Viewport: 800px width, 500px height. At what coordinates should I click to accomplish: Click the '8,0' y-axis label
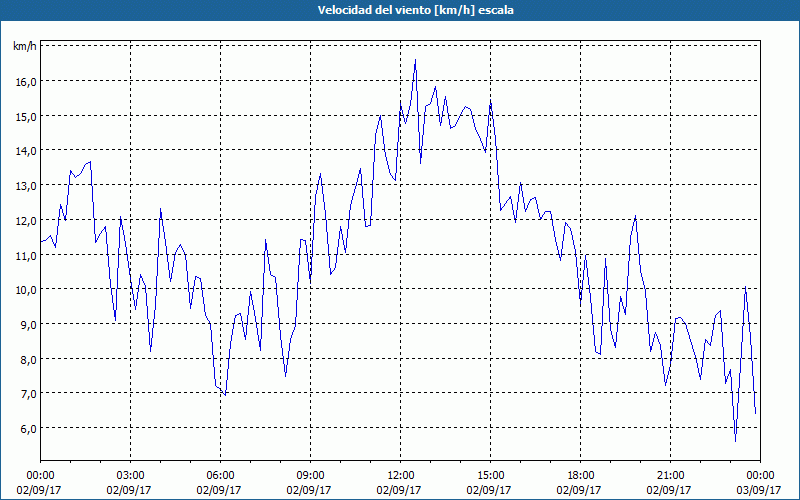pos(28,359)
